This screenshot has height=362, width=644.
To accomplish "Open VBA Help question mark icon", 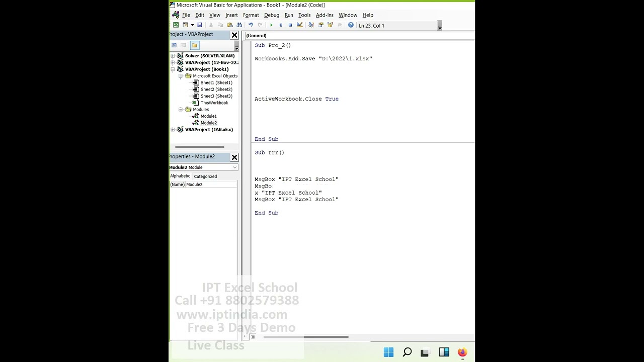I will click(x=351, y=25).
